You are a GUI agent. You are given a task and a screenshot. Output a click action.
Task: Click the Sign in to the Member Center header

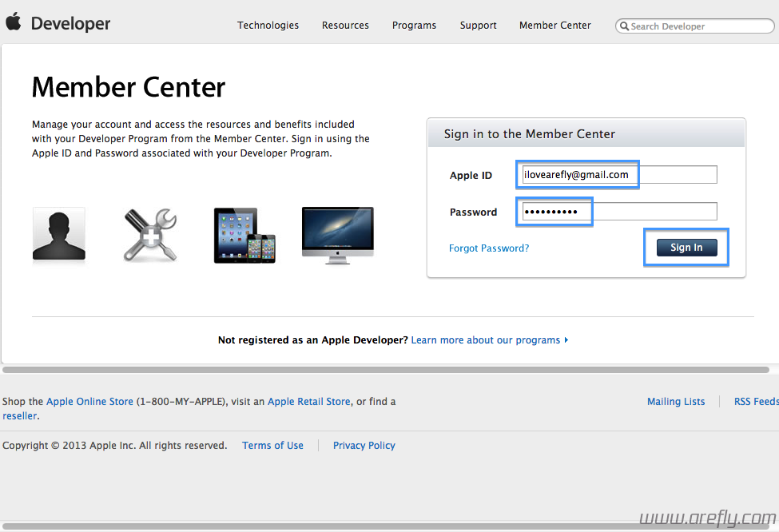click(530, 134)
